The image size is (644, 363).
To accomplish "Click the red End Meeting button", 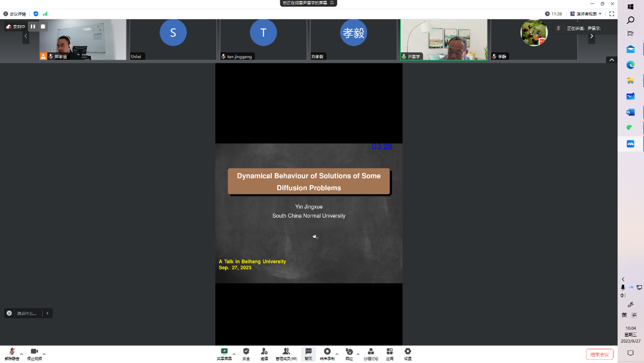I will pos(599,354).
